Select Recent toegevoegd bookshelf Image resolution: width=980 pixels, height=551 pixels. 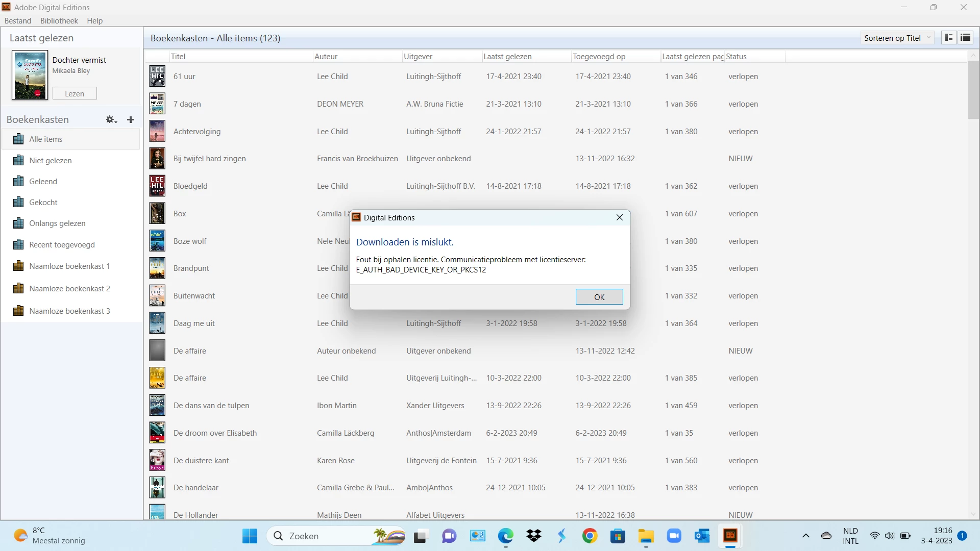point(62,244)
